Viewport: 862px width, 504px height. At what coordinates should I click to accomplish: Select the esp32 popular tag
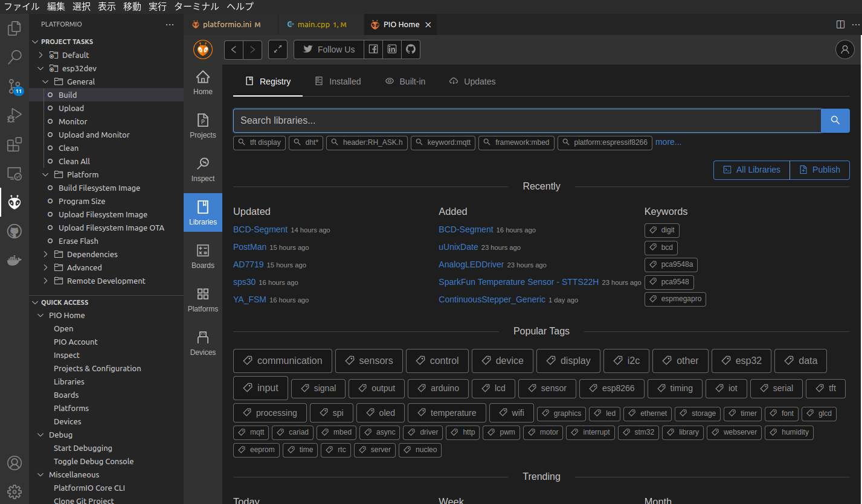point(741,360)
